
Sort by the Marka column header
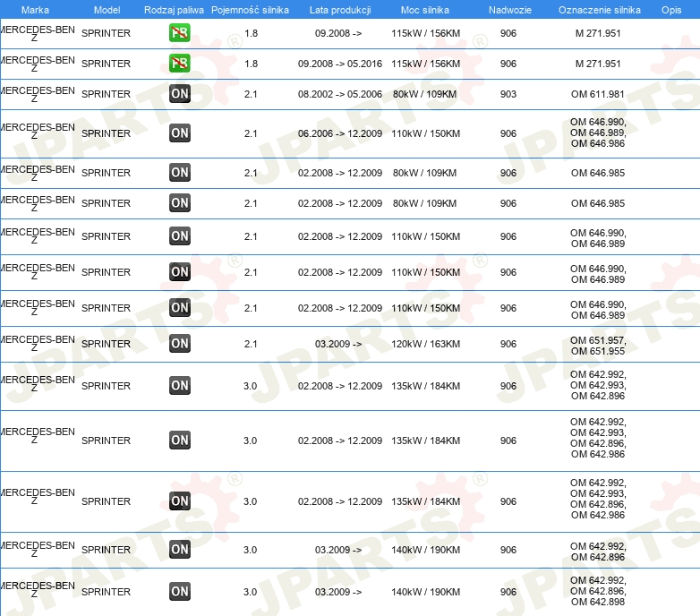(x=35, y=10)
